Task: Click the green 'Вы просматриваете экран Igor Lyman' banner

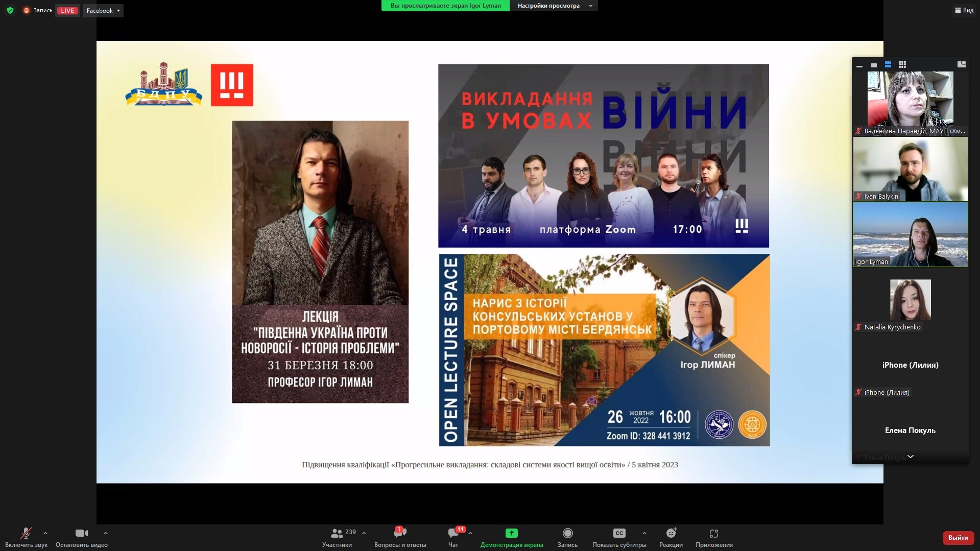Action: [445, 6]
